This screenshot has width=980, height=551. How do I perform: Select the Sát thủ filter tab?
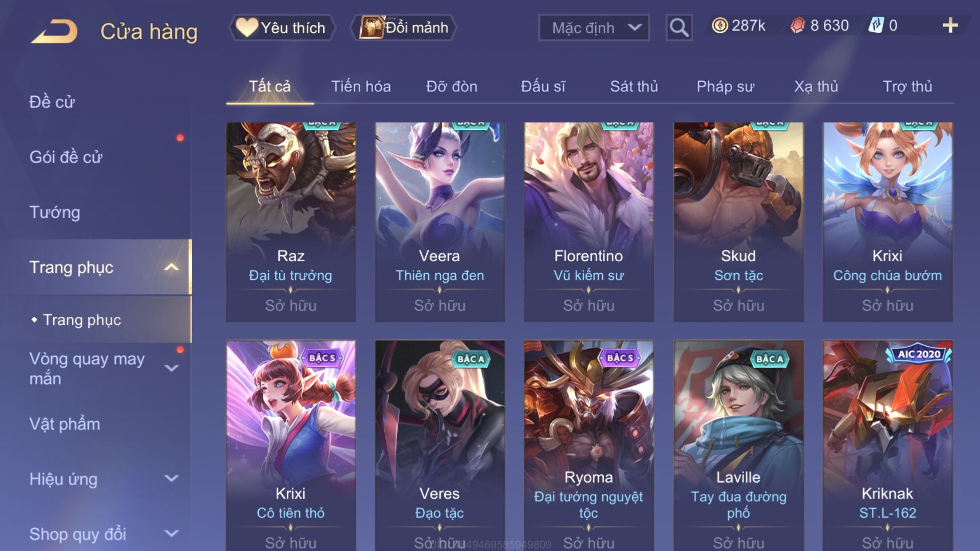634,86
